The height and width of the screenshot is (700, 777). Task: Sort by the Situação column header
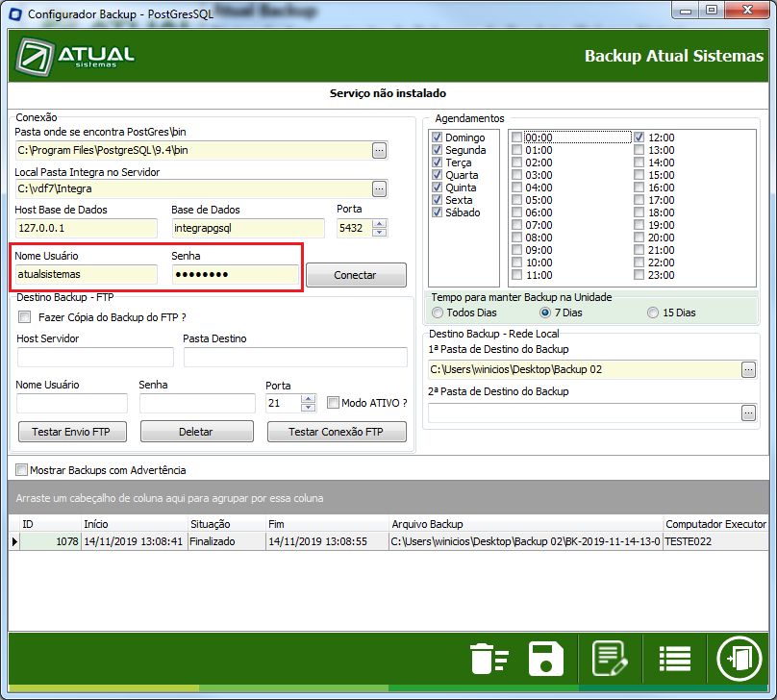[227, 524]
